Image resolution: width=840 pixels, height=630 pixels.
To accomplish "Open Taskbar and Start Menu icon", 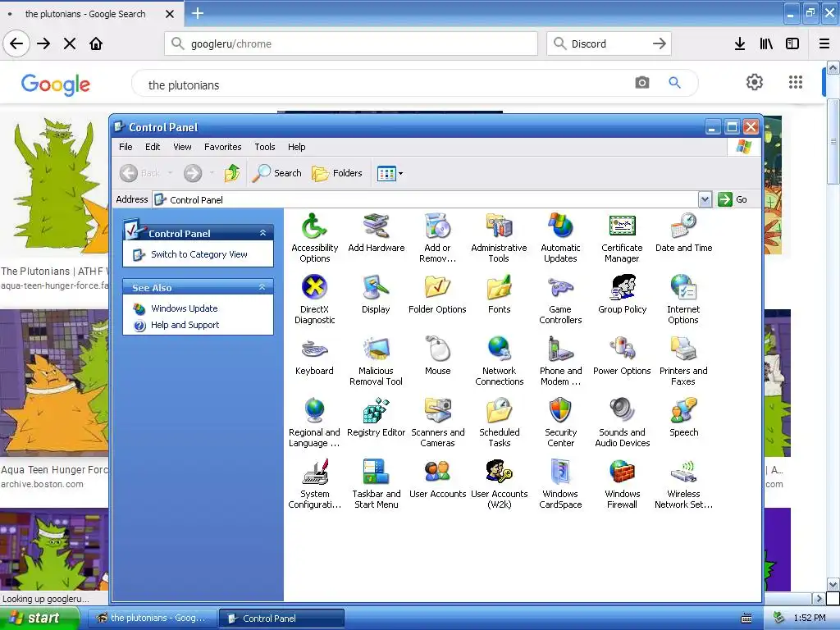I will (376, 484).
